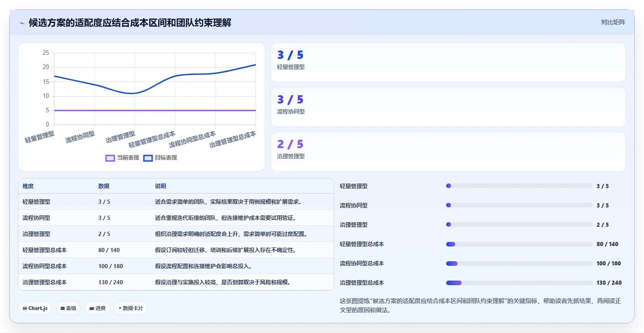Toggle the 目标表现 legend swatch in the chart
Image resolution: width=644 pixels, height=333 pixels.
148,158
